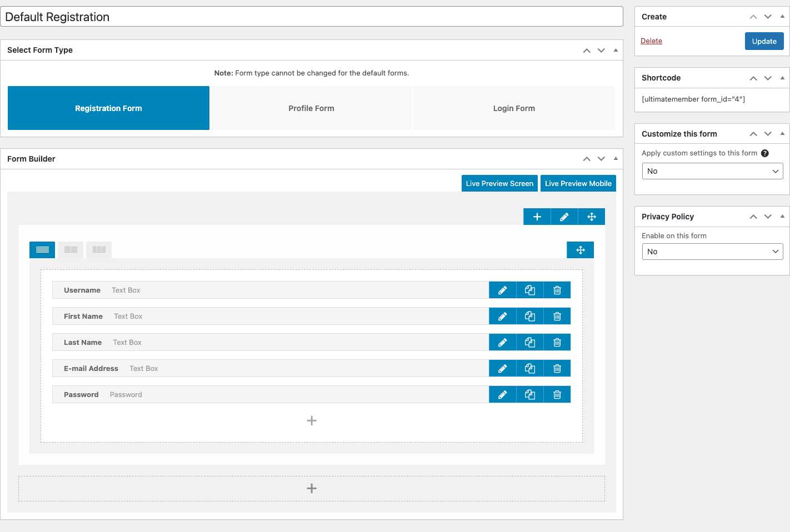Move Create panel down

click(768, 17)
